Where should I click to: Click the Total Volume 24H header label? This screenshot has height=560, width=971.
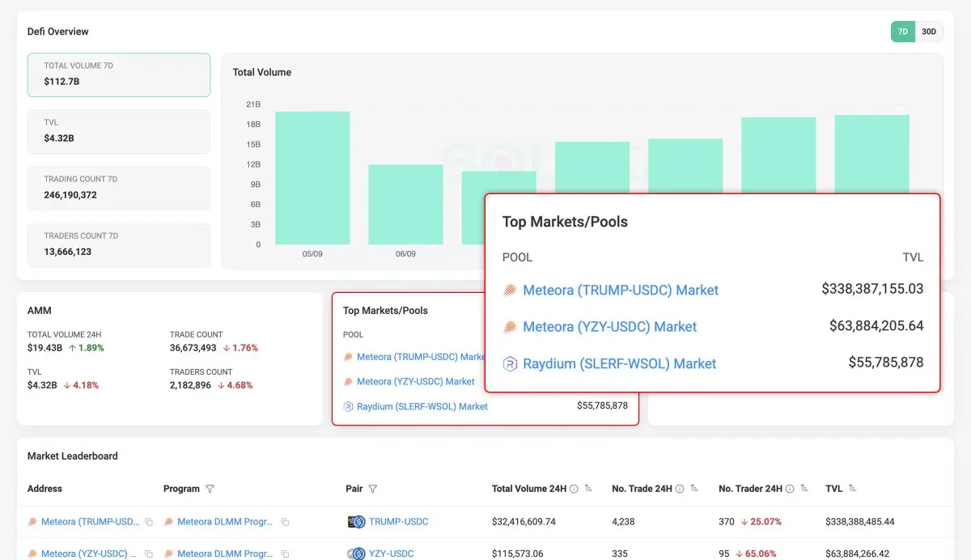pyautogui.click(x=529, y=489)
